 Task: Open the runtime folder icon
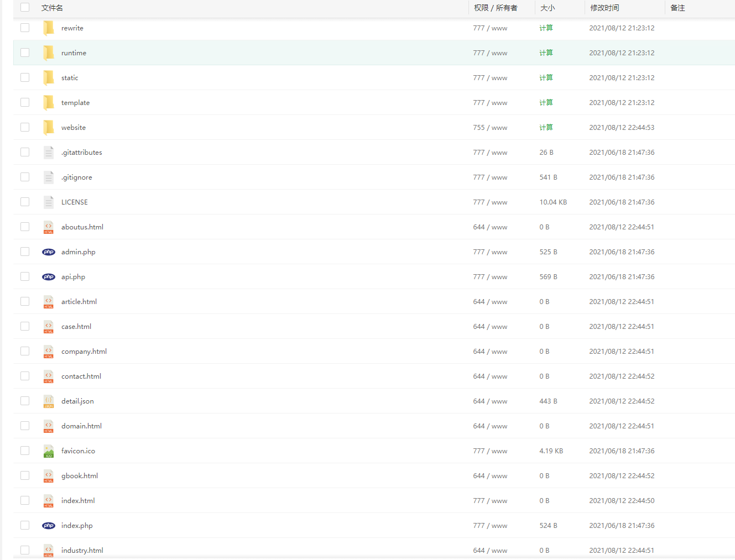click(49, 53)
